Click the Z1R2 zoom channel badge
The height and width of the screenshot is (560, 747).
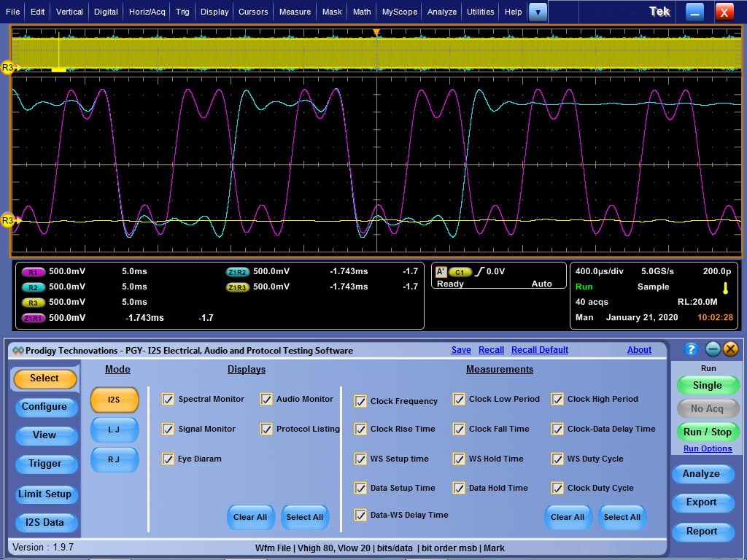237,272
